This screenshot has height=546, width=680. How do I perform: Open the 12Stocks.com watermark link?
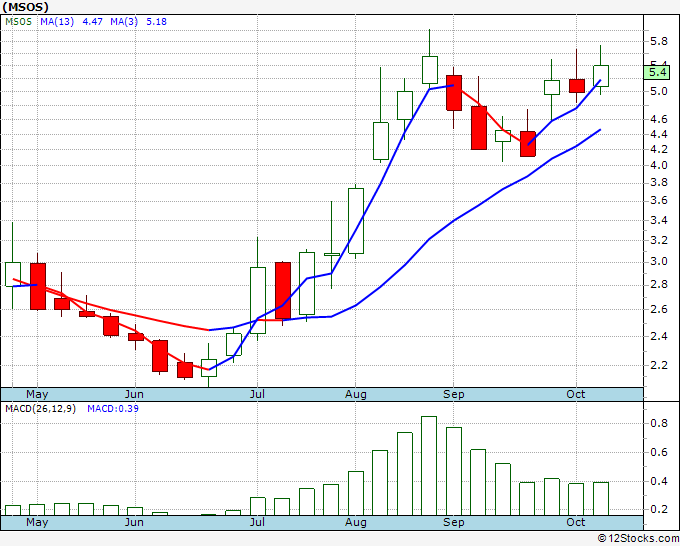pyautogui.click(x=637, y=538)
